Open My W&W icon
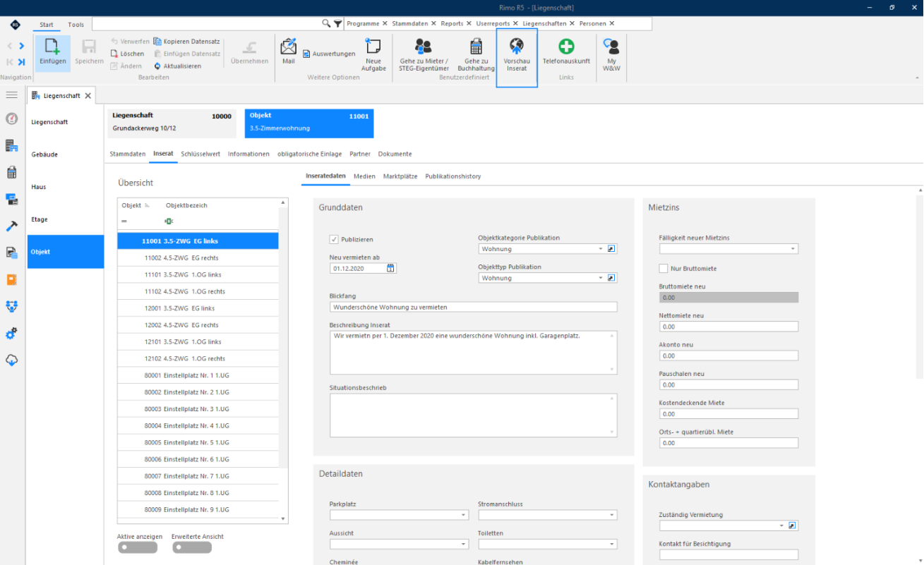924x565 pixels. click(x=611, y=54)
